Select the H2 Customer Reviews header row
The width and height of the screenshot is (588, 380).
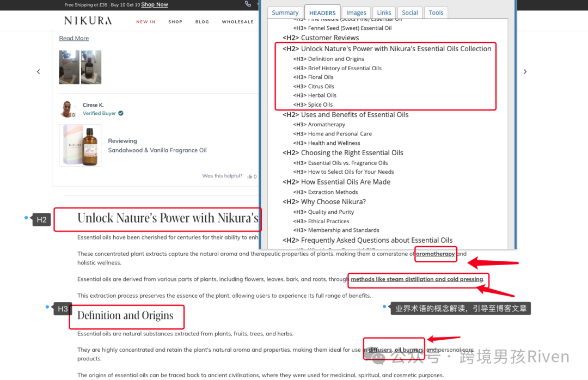coord(321,38)
